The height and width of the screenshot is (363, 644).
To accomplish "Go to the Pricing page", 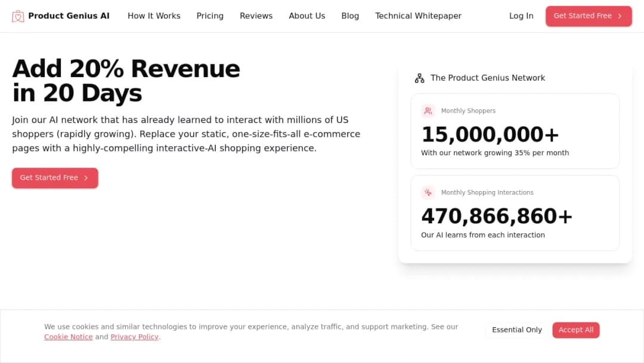I will (x=210, y=16).
